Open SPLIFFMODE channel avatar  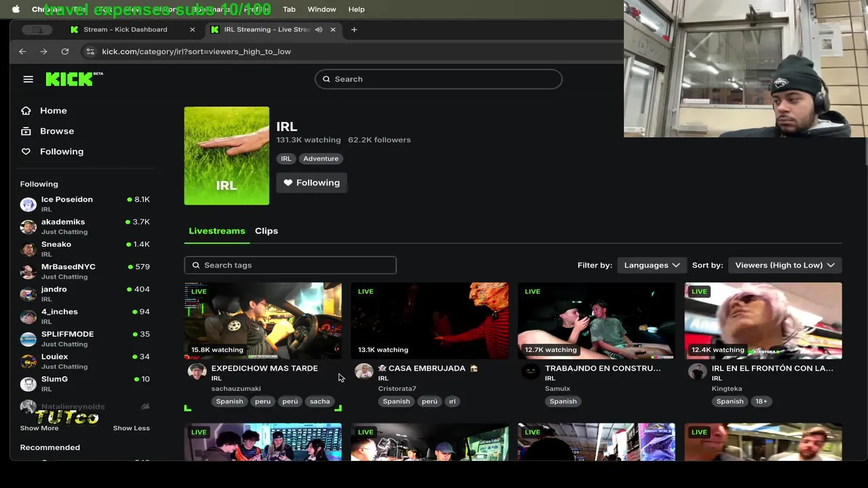pyautogui.click(x=28, y=338)
